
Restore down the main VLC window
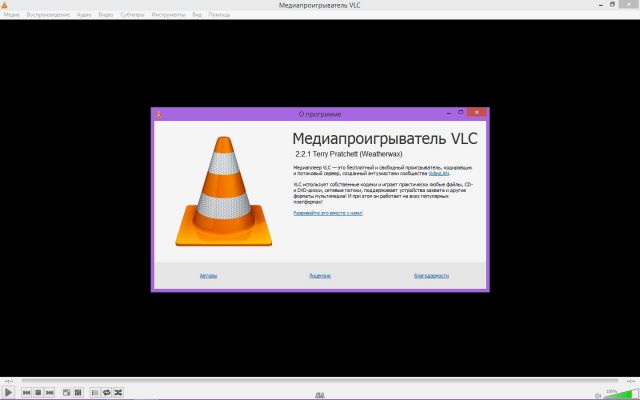pos(612,4)
